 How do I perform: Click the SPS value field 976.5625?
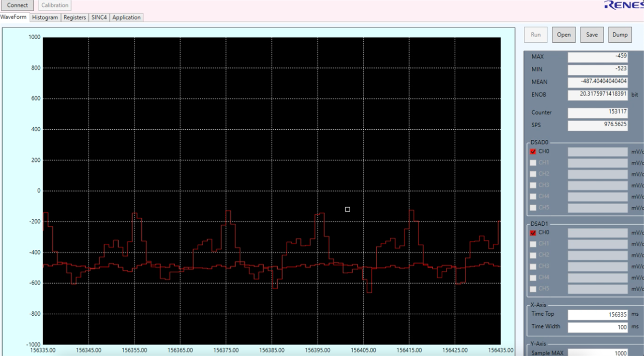[598, 125]
